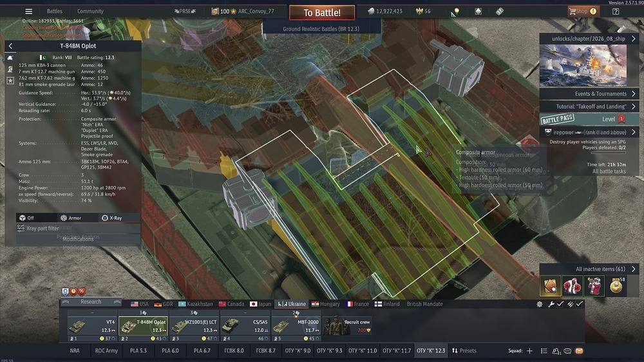Open slotbar settings gear icon
The height and width of the screenshot is (362, 644).
point(540,304)
